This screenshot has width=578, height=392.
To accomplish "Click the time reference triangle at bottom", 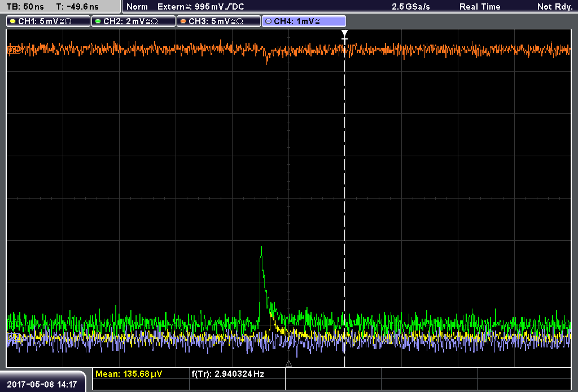I will pyautogui.click(x=288, y=364).
